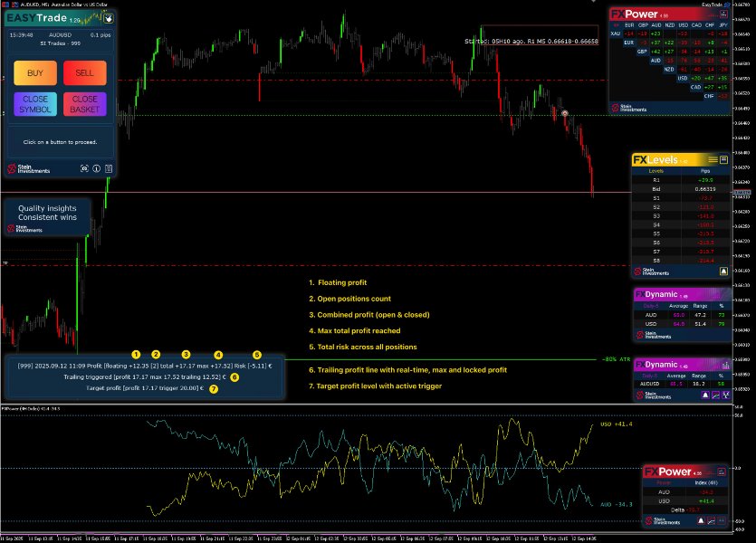The image size is (756, 543).
Task: Click the BUY button in EasyTrade
Action: click(x=35, y=72)
